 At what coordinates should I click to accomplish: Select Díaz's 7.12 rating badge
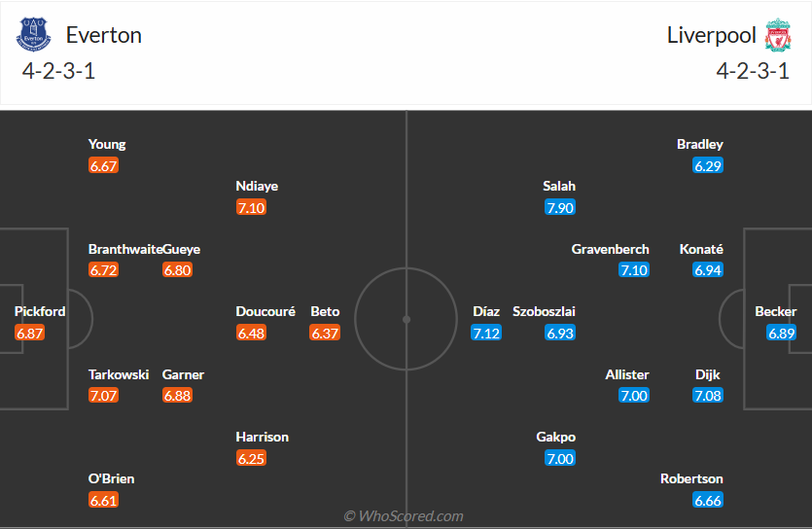click(486, 333)
